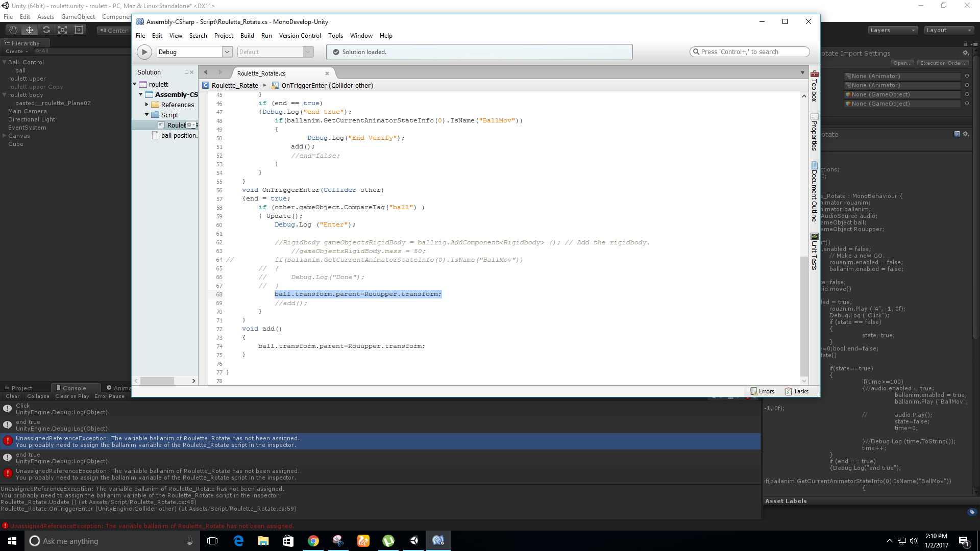Screen dimensions: 980x551
Task: Open Microsoft Edge from the taskbar
Action: tap(238, 541)
